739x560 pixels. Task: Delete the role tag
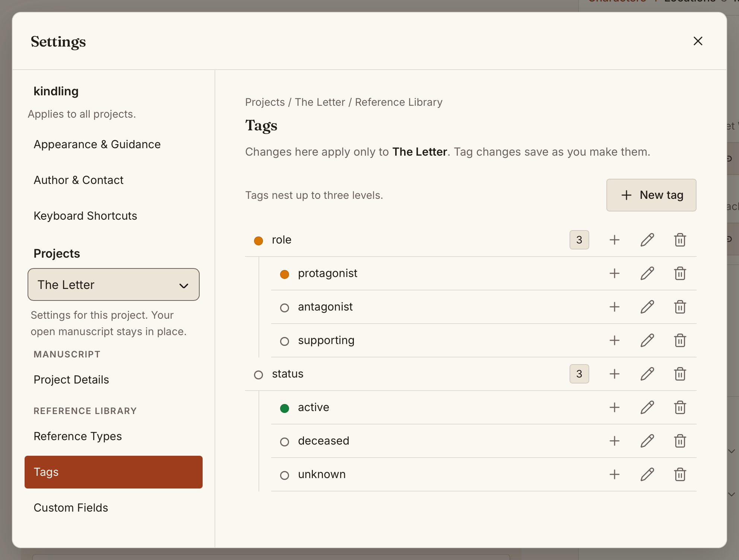click(x=680, y=240)
